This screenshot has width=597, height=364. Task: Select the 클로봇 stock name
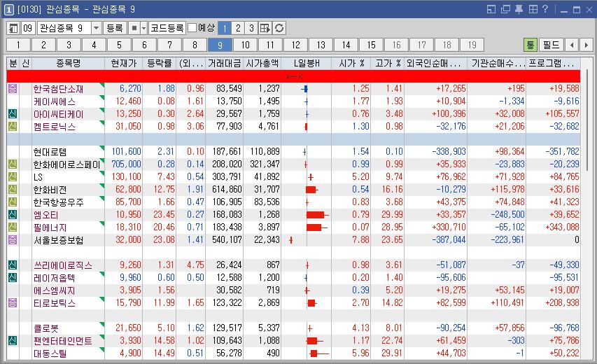46,328
